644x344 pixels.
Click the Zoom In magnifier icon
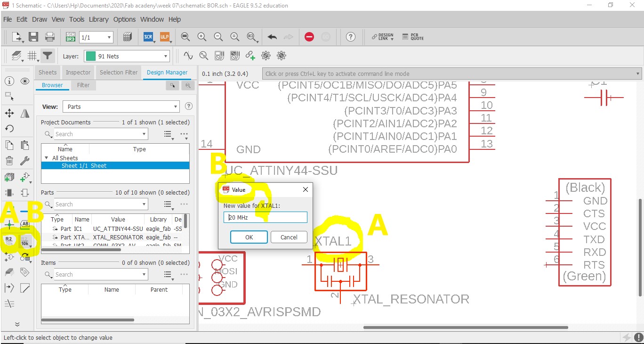click(x=202, y=37)
